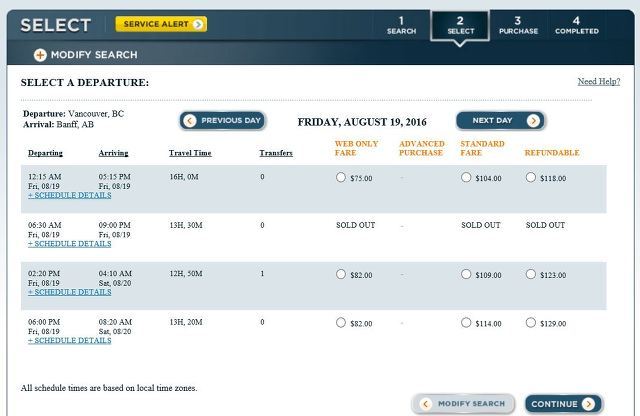Click the plus icon beside Modify Search
640x416 pixels.
coord(40,55)
